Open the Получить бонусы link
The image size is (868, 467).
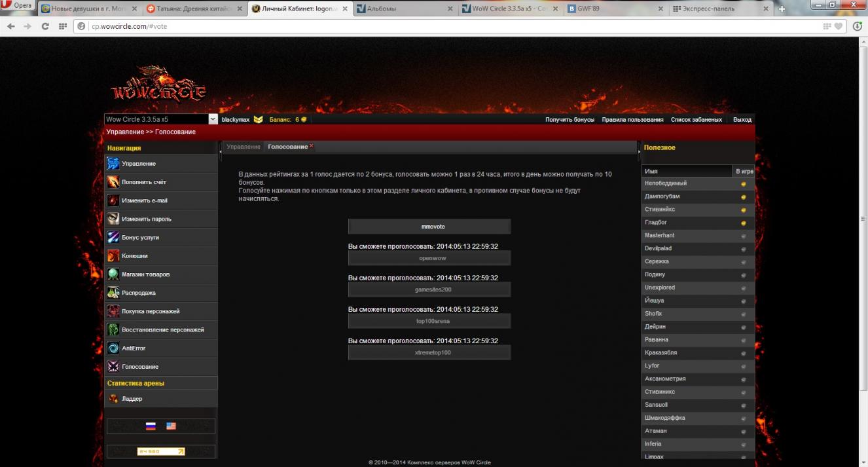point(570,120)
